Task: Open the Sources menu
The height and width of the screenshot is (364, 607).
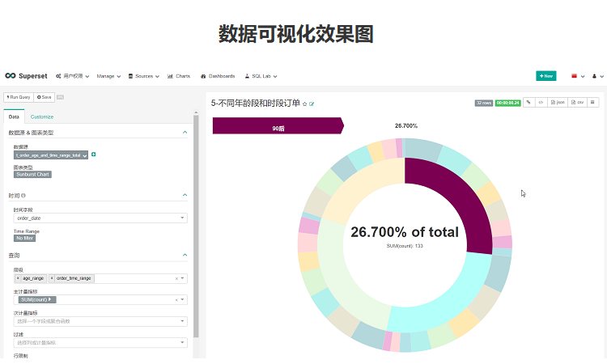Action: [x=143, y=76]
